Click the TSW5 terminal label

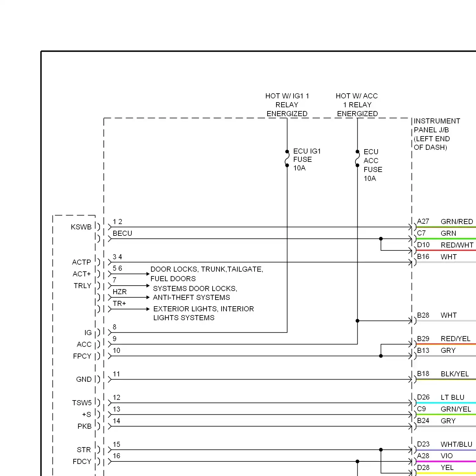click(x=82, y=403)
